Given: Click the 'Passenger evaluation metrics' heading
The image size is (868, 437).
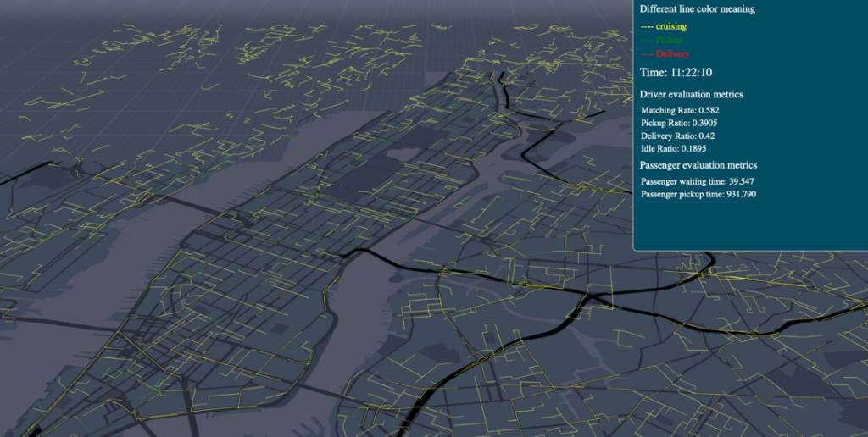Looking at the screenshot, I should point(698,165).
